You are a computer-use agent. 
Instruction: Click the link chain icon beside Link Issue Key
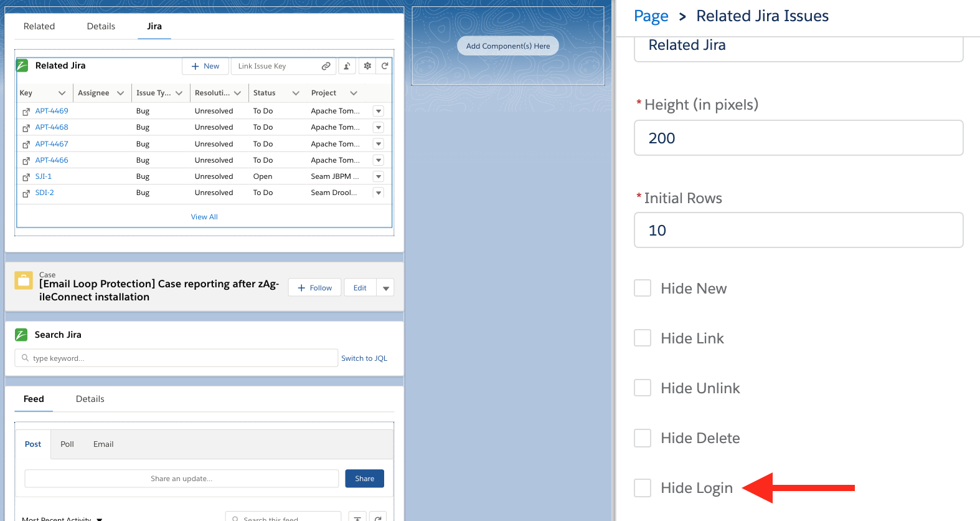point(326,66)
